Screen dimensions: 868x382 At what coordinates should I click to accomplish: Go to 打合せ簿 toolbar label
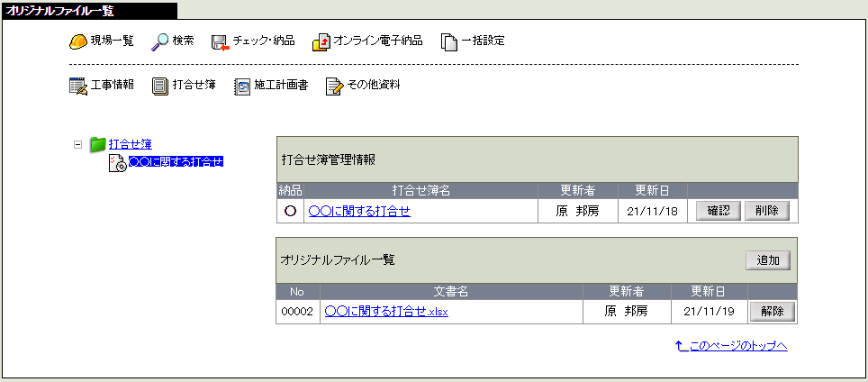click(x=194, y=86)
